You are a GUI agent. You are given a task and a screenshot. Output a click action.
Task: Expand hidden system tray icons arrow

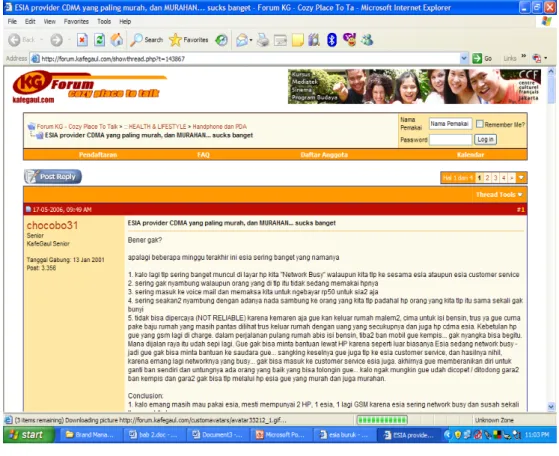click(447, 435)
